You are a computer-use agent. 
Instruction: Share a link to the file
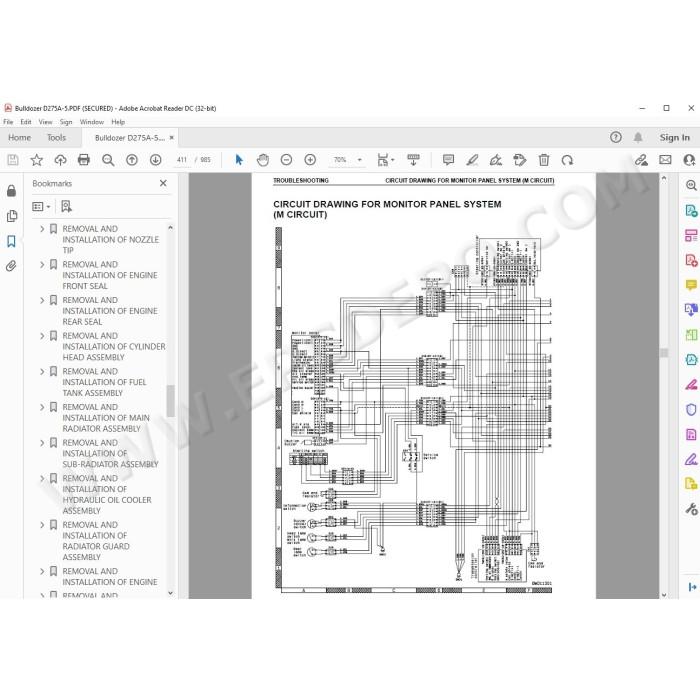642,160
